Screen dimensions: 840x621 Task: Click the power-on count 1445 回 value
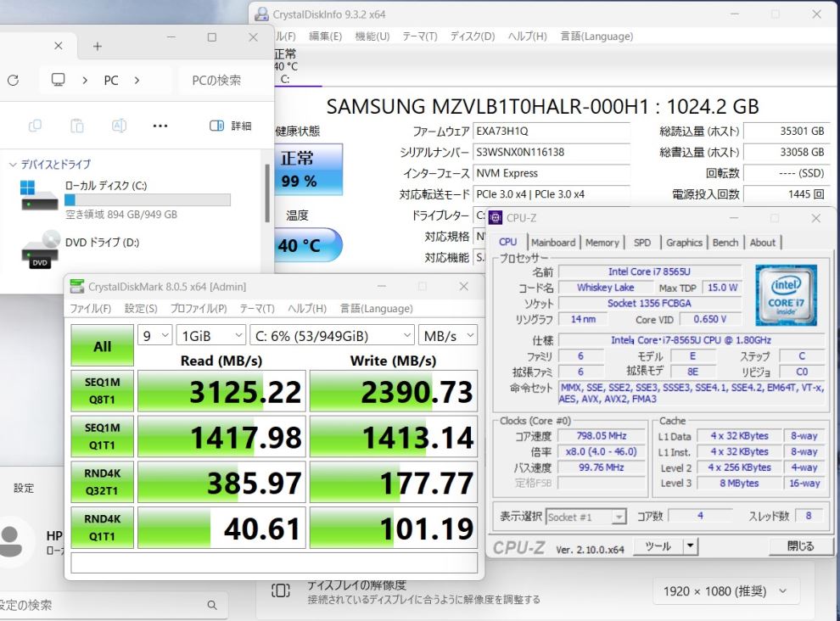tap(786, 194)
